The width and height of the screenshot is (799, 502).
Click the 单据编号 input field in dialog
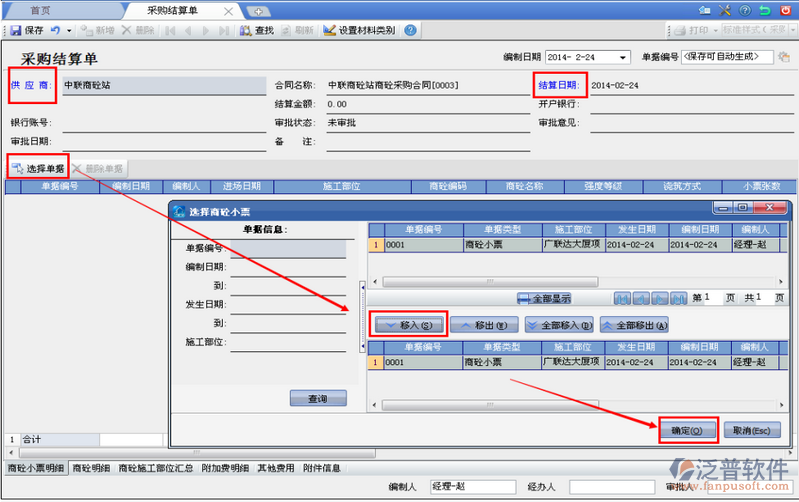point(287,248)
